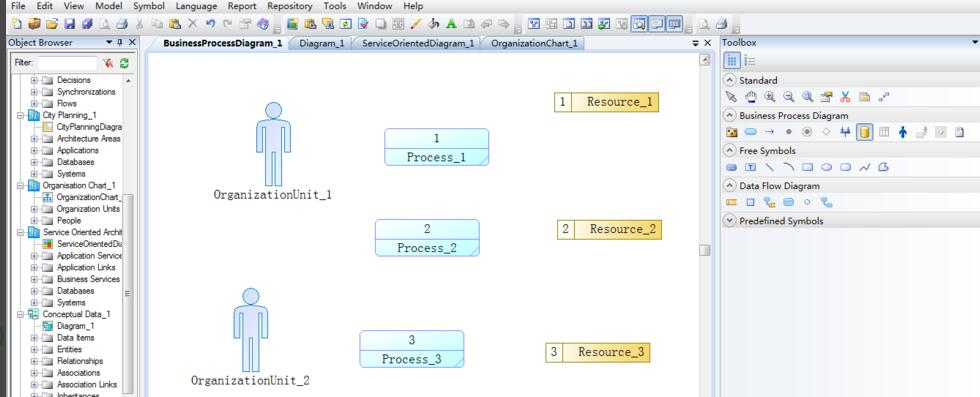The height and width of the screenshot is (397, 980).
Task: Click the diagram vertical scrollbar up arrow
Action: pyautogui.click(x=704, y=60)
